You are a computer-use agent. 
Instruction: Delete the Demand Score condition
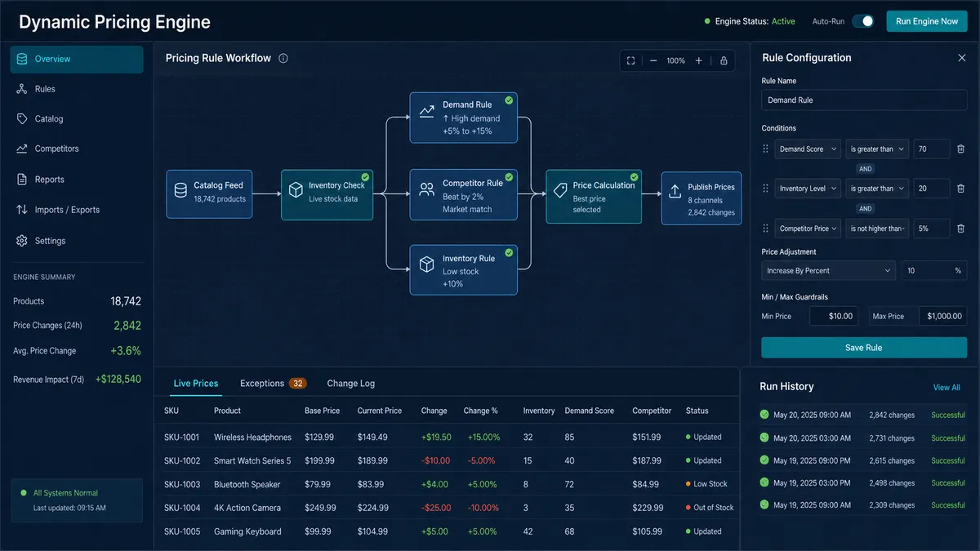960,149
